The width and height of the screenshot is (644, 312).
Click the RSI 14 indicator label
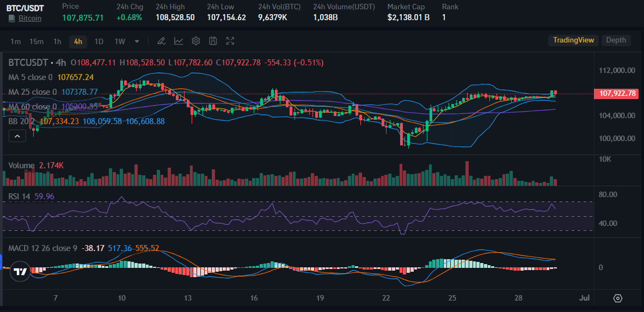click(19, 197)
